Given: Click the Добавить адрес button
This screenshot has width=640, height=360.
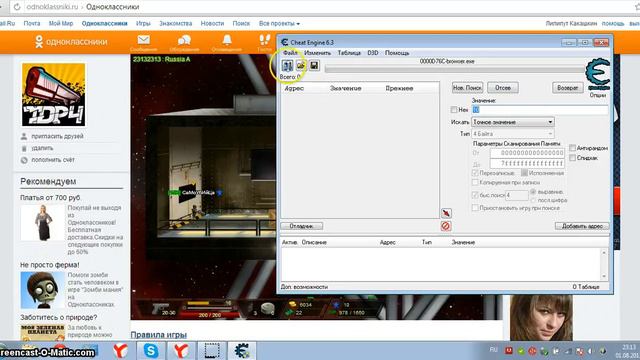Looking at the screenshot, I should click(x=582, y=226).
